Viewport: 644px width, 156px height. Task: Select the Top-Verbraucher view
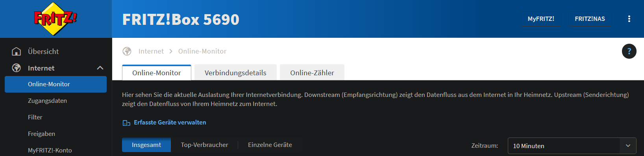point(204,145)
